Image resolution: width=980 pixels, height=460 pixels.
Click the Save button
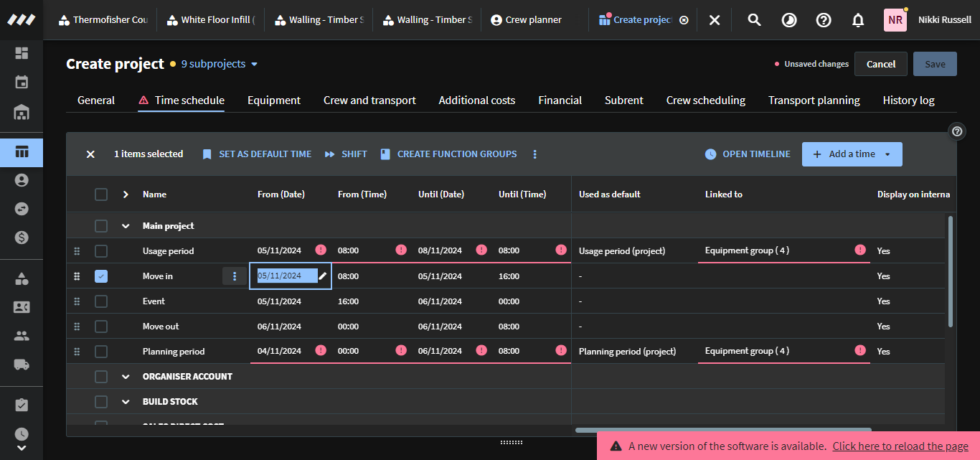[935, 64]
